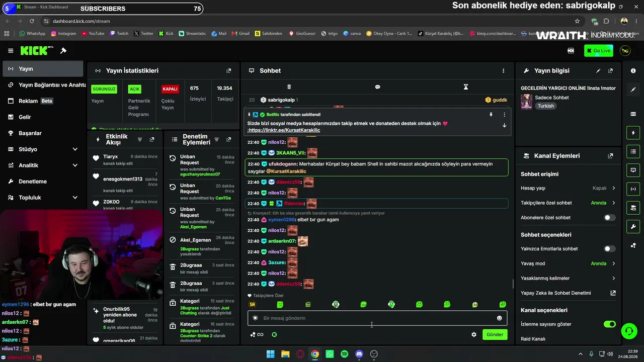This screenshot has height=362, width=644.
Task: Click the Go Live button
Action: (x=599, y=51)
